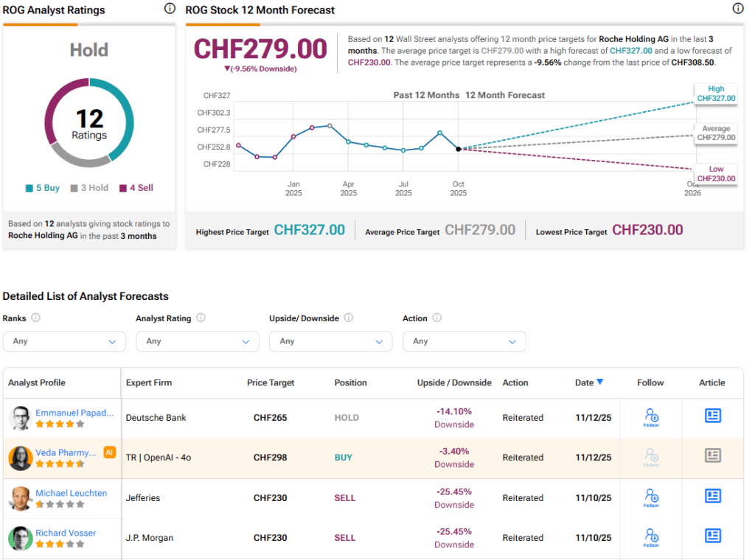The width and height of the screenshot is (755, 560).
Task: Click info icon beside 12 Month Forecast
Action: point(738,9)
